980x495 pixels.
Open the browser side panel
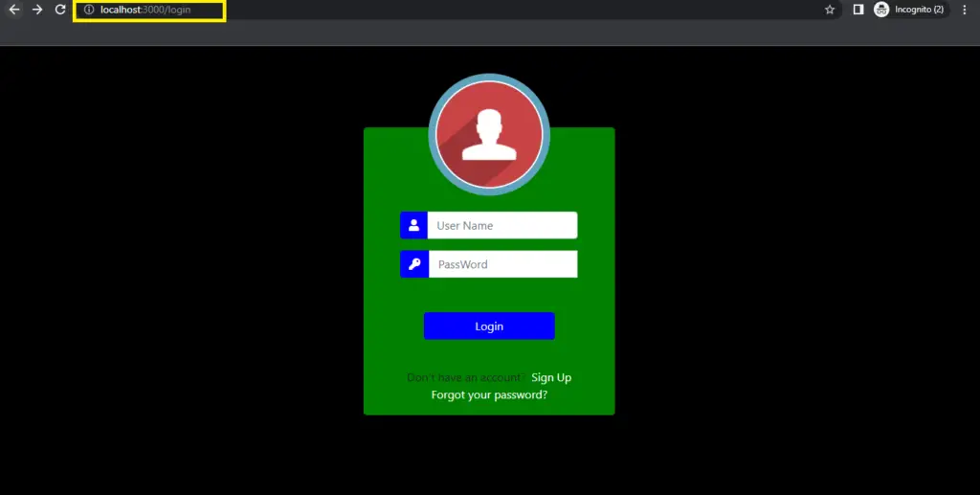point(858,10)
